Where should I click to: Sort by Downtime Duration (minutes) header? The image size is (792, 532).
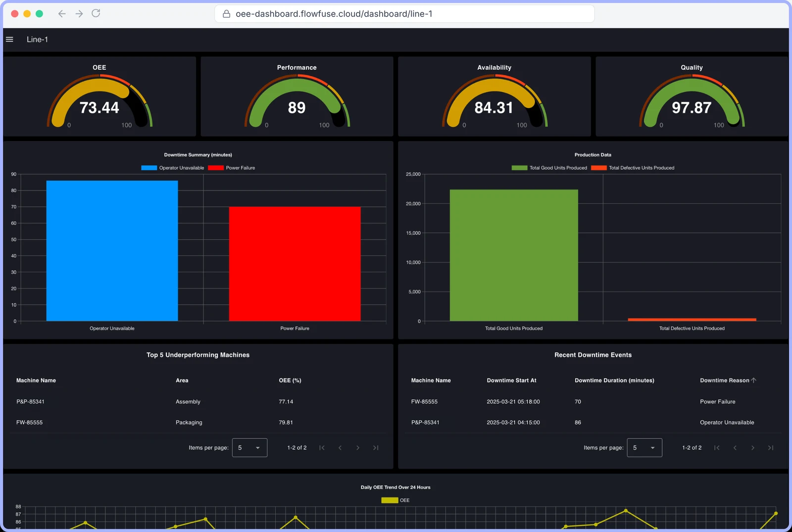pyautogui.click(x=614, y=381)
